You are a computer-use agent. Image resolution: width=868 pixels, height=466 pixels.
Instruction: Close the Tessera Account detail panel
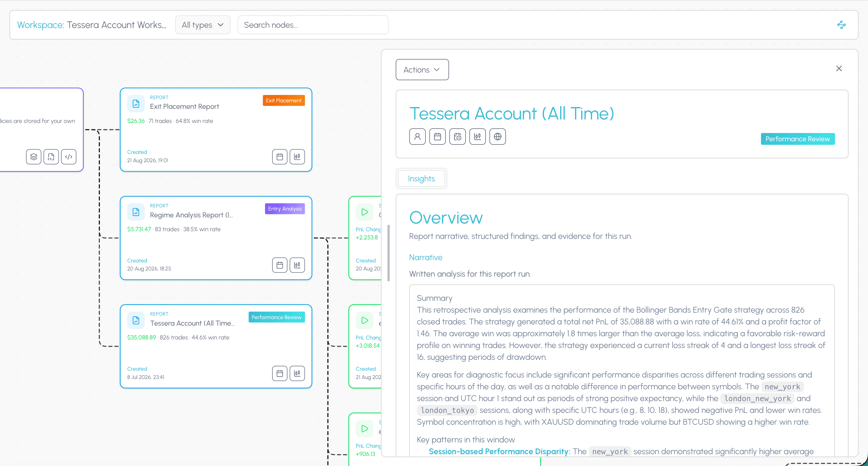[x=839, y=68]
